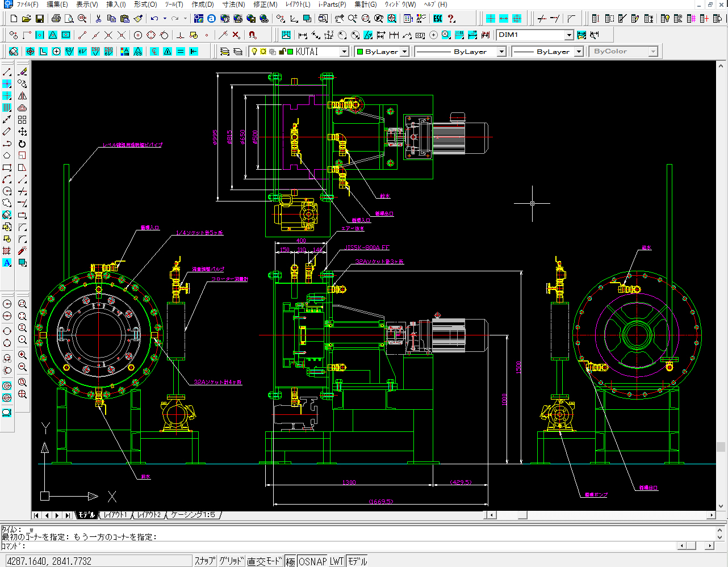Select the Line draw tool in left toolbar
Image resolution: width=728 pixels, height=567 pixels.
[x=7, y=72]
